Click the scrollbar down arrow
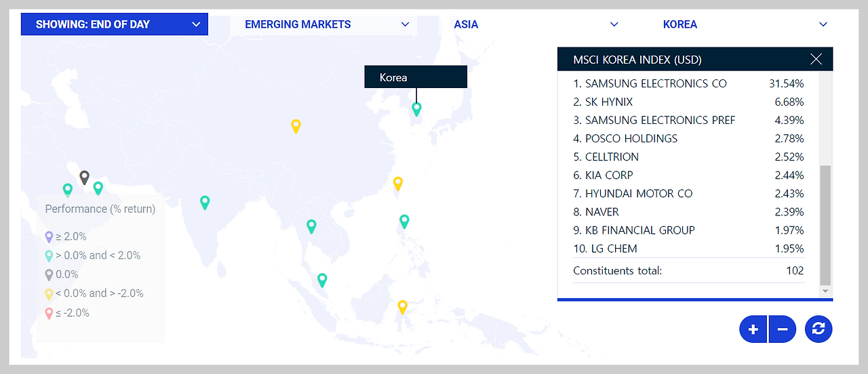Screen dimensions: 868x374 tap(825, 291)
